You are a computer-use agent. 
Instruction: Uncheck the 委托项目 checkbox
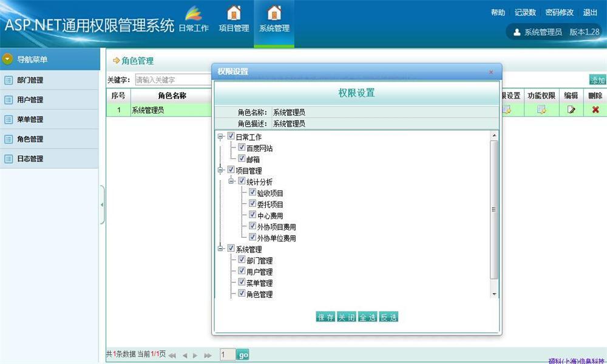253,203
